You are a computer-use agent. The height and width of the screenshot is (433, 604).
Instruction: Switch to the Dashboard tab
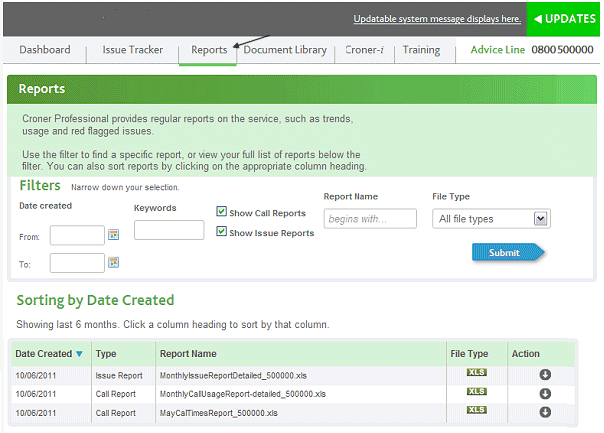coord(44,50)
